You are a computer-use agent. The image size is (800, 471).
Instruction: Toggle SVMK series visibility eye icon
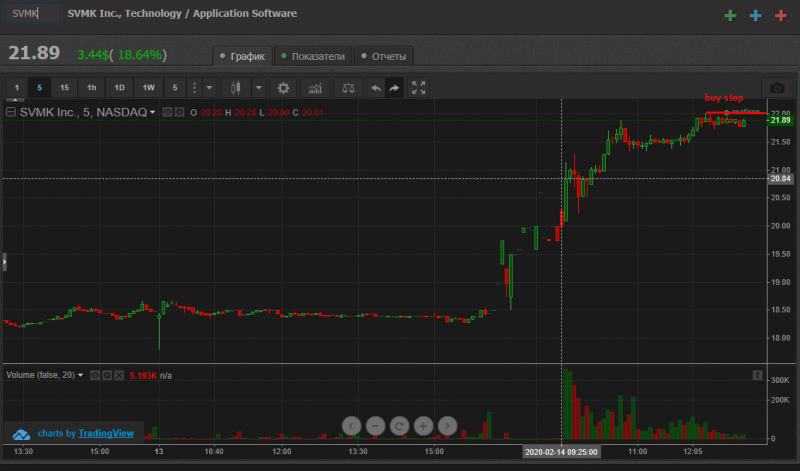tap(167, 112)
